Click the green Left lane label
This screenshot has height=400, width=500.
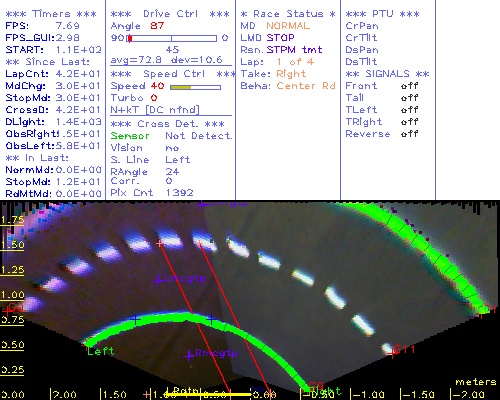(100, 351)
